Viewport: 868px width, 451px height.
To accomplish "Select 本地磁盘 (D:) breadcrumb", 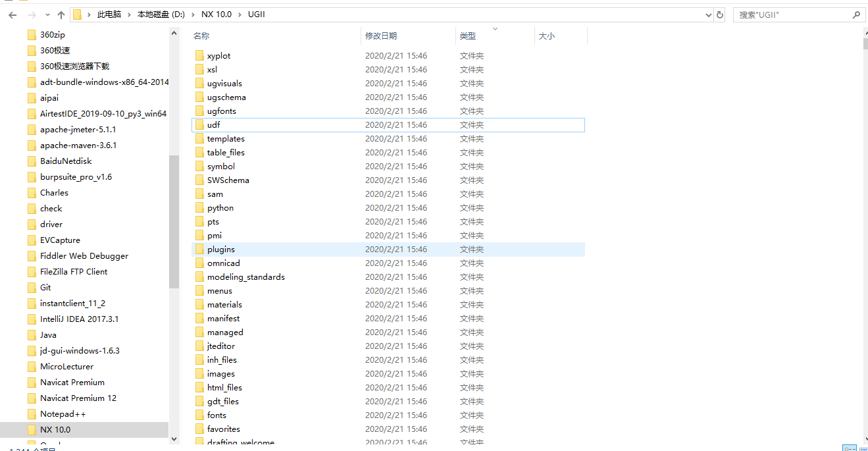I will click(x=161, y=14).
